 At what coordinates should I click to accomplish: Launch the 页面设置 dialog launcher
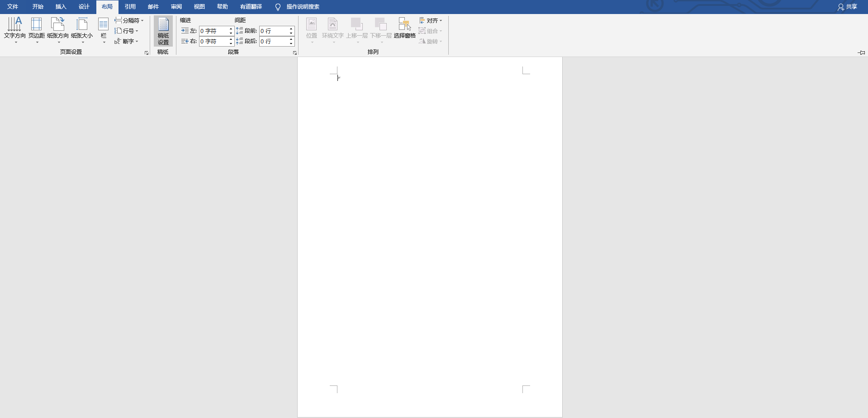point(147,53)
